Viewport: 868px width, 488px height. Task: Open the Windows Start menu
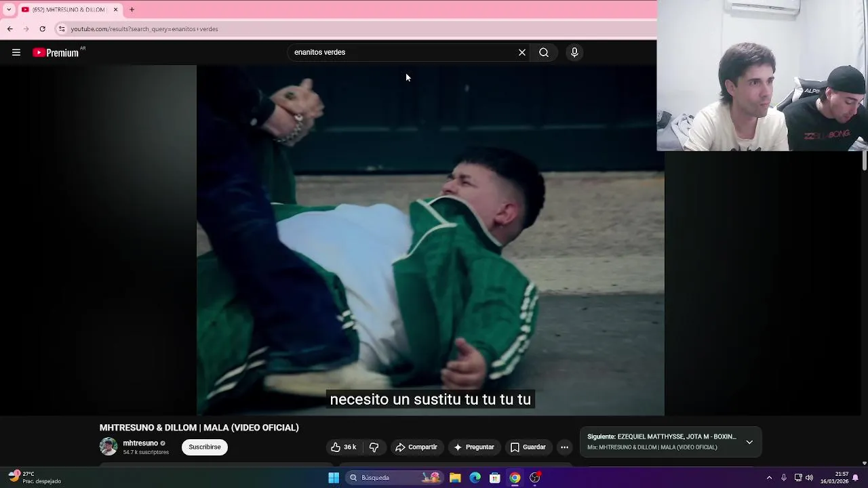point(334,478)
